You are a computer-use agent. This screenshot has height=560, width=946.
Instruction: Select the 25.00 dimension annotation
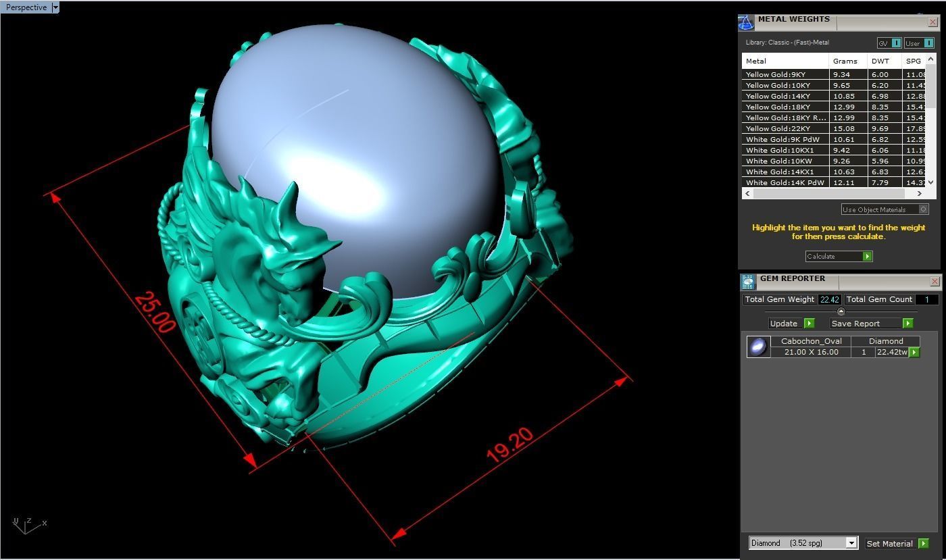coord(155,312)
